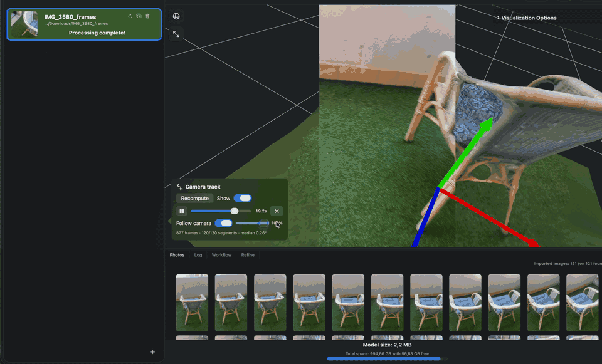Click the camera track time slider
Image resolution: width=602 pixels, height=364 pixels.
221,211
